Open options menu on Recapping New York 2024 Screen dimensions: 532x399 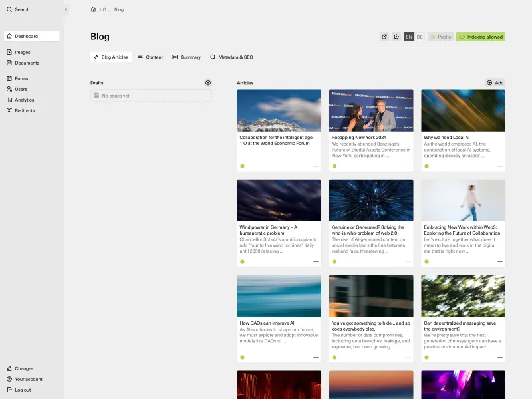coord(408,168)
